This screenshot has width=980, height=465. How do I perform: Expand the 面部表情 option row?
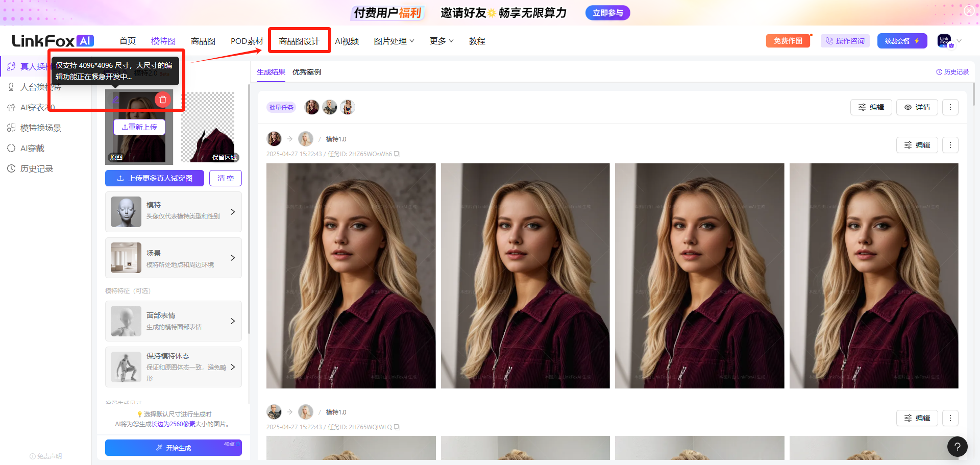point(174,321)
